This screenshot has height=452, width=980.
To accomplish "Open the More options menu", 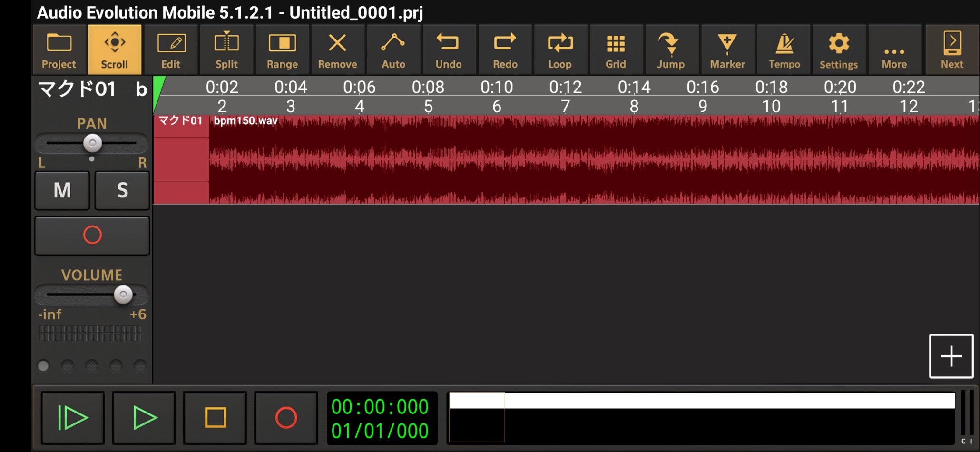I will coord(894,50).
